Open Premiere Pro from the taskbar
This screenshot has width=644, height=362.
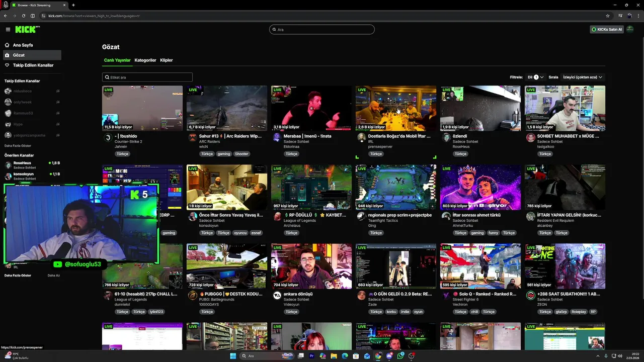312,356
